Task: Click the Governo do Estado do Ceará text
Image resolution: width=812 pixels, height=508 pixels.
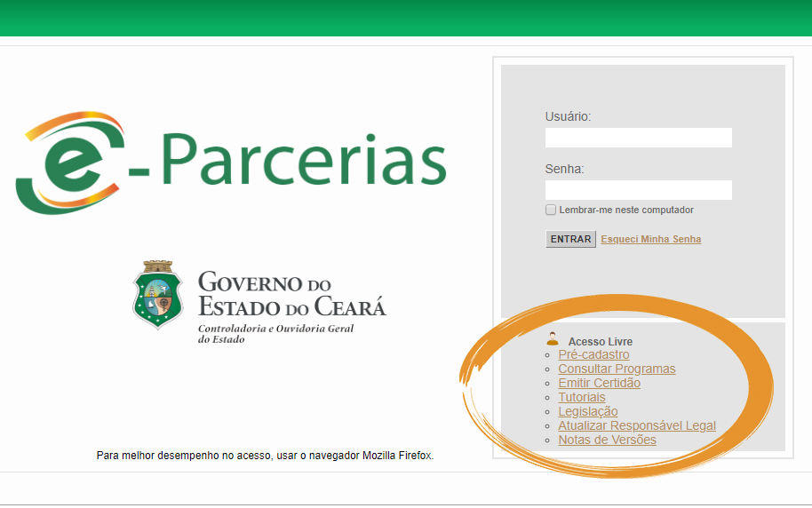Action: (x=292, y=294)
